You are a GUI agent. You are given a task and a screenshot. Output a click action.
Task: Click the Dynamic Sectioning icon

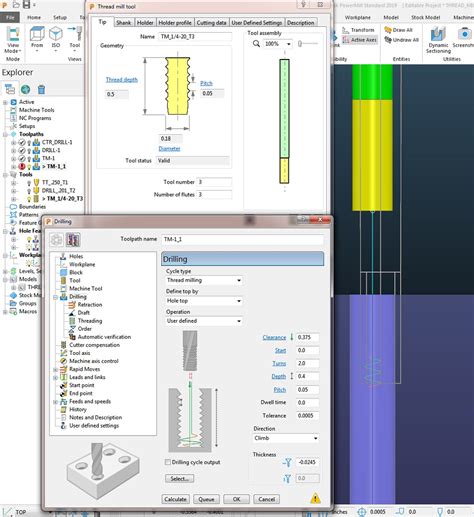438,35
